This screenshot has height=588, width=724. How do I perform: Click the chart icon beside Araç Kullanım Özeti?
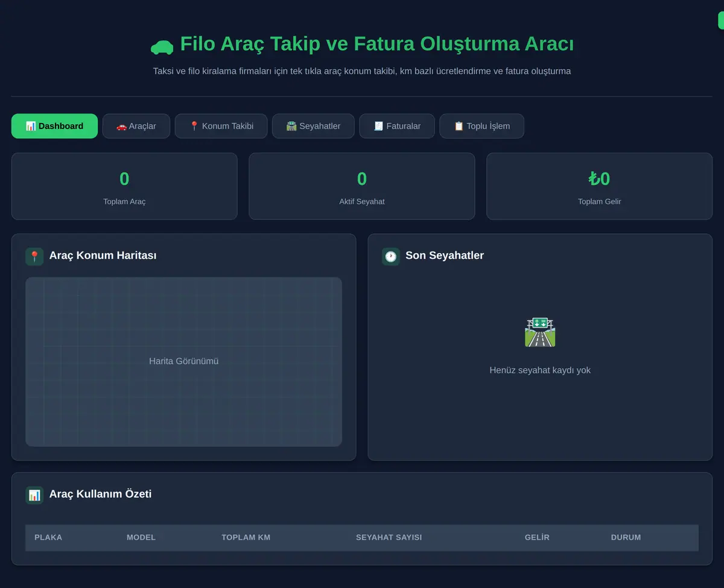pyautogui.click(x=34, y=495)
